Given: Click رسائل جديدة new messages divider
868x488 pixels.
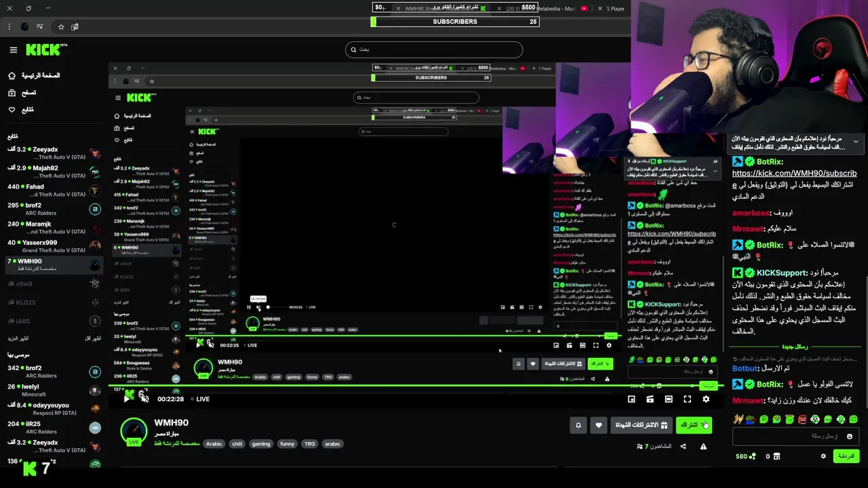Looking at the screenshot, I should click(x=795, y=346).
